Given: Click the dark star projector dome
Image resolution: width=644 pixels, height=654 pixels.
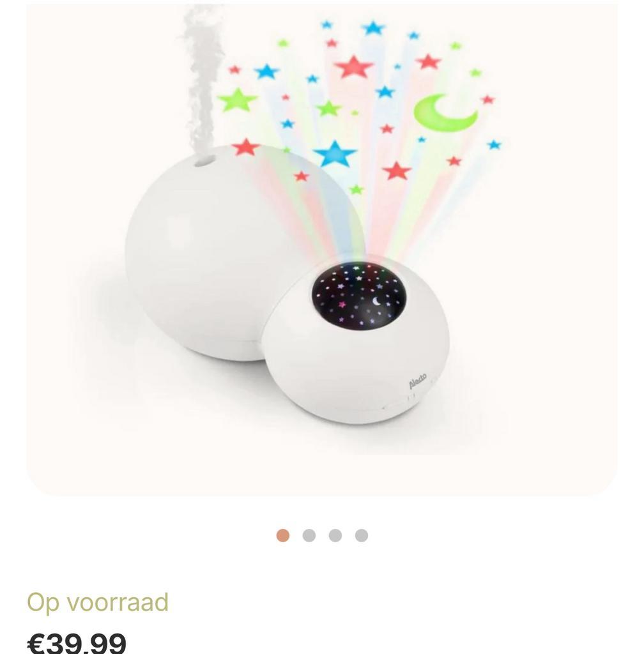Looking at the screenshot, I should coord(358,296).
